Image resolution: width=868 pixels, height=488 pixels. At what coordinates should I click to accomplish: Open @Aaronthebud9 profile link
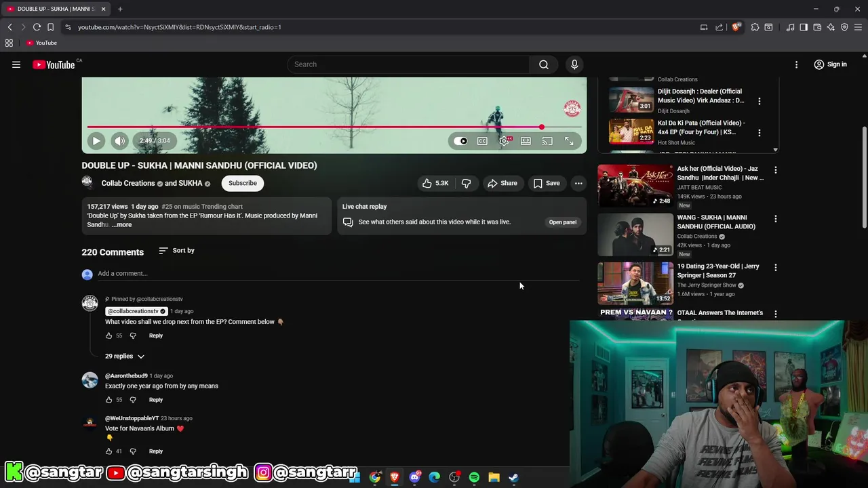[126, 375]
